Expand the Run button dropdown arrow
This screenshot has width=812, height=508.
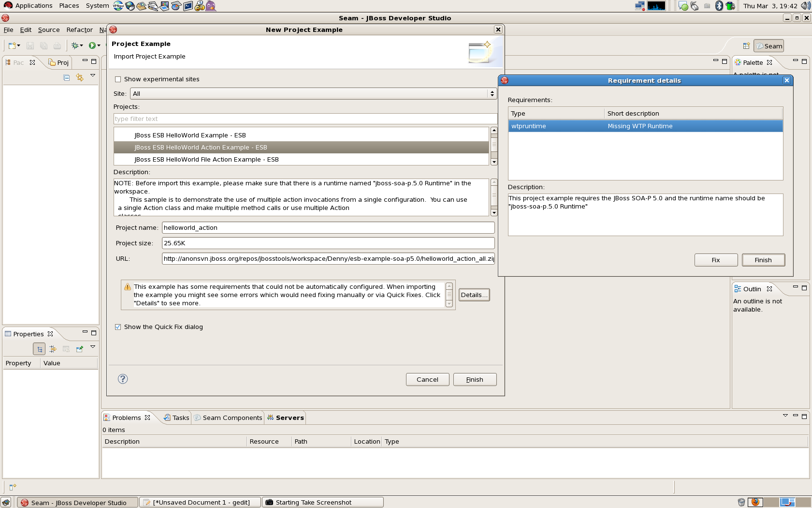[x=99, y=45]
